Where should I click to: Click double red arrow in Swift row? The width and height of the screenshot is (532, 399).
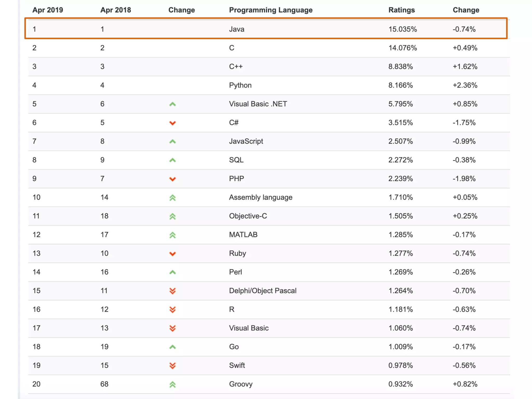(x=172, y=366)
